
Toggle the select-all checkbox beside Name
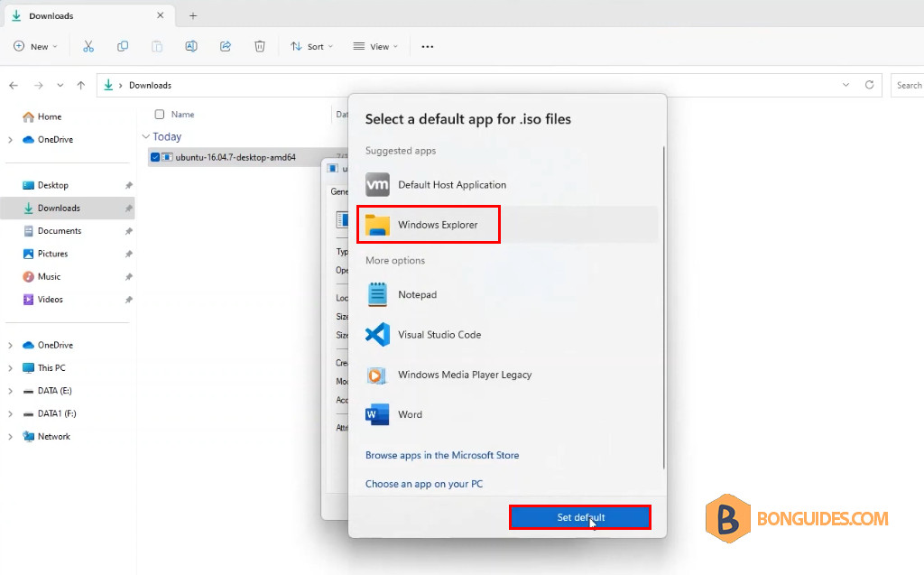[159, 115]
